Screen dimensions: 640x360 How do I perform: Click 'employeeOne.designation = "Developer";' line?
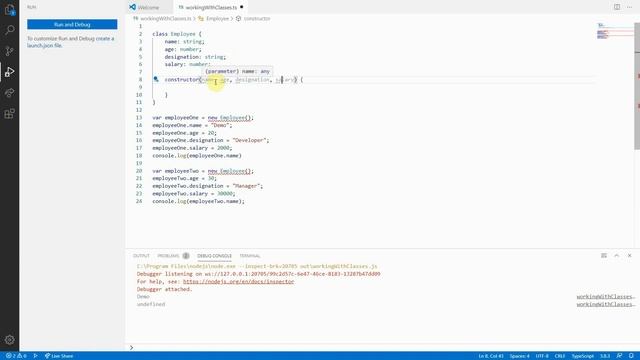[x=211, y=140]
